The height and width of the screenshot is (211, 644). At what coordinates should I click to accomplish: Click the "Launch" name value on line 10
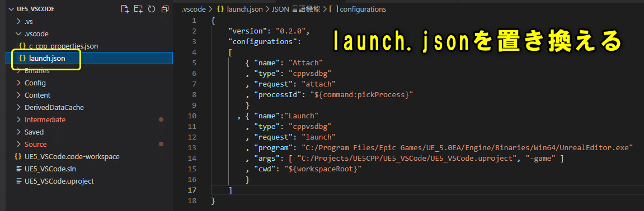[302, 116]
